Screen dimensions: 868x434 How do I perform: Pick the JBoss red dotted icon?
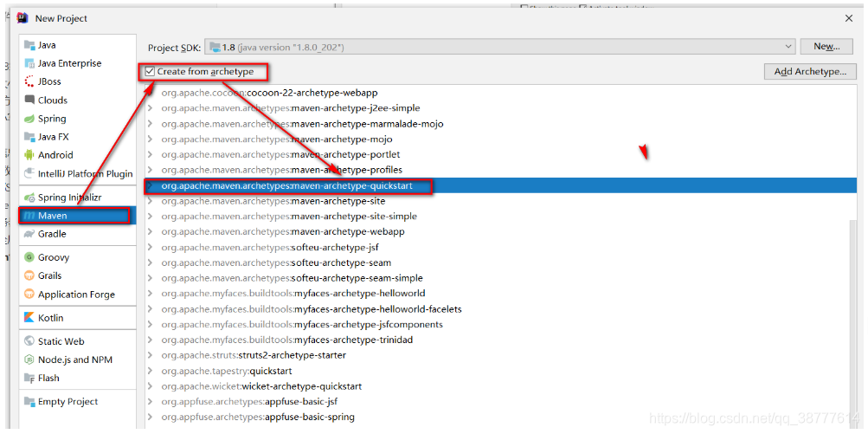coord(29,81)
